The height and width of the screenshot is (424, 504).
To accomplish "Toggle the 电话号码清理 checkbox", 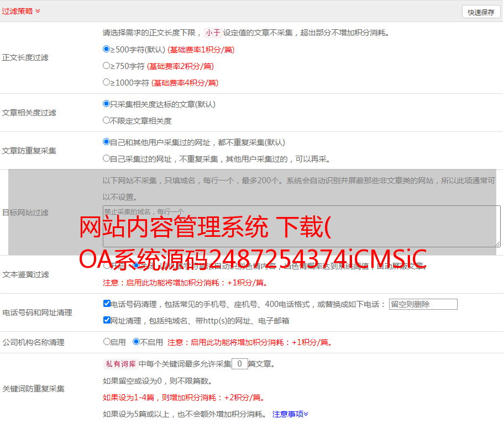I will tap(107, 304).
